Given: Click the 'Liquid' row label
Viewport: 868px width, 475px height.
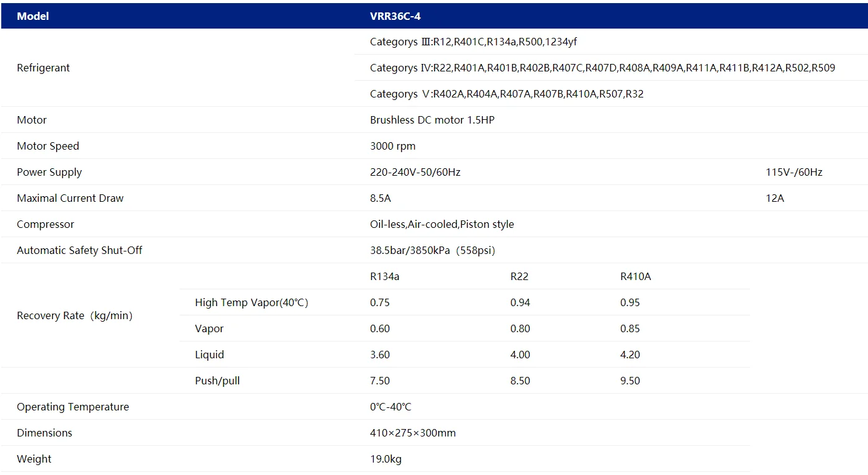Looking at the screenshot, I should [209, 355].
